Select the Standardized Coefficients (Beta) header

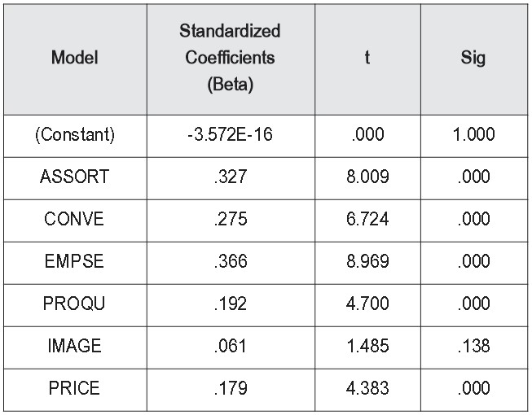click(x=230, y=58)
